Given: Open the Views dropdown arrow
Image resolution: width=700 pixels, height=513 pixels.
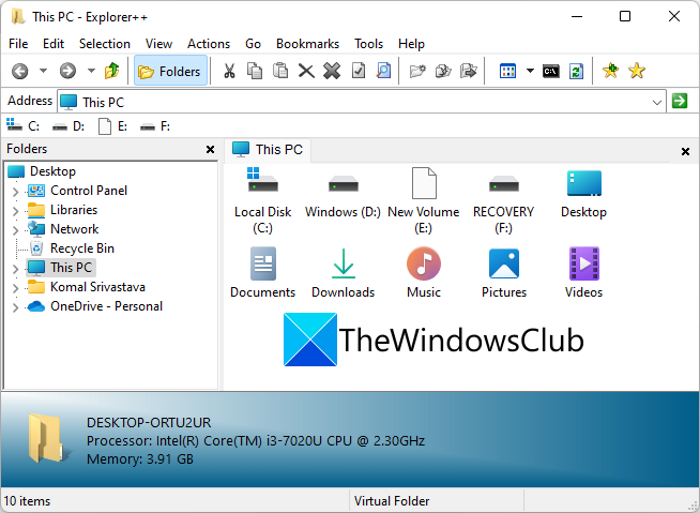Looking at the screenshot, I should [x=530, y=71].
